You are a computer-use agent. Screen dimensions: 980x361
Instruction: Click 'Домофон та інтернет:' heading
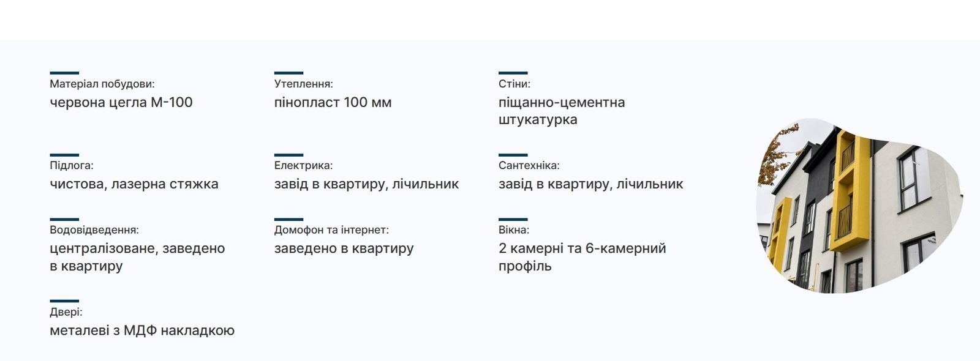pos(331,230)
